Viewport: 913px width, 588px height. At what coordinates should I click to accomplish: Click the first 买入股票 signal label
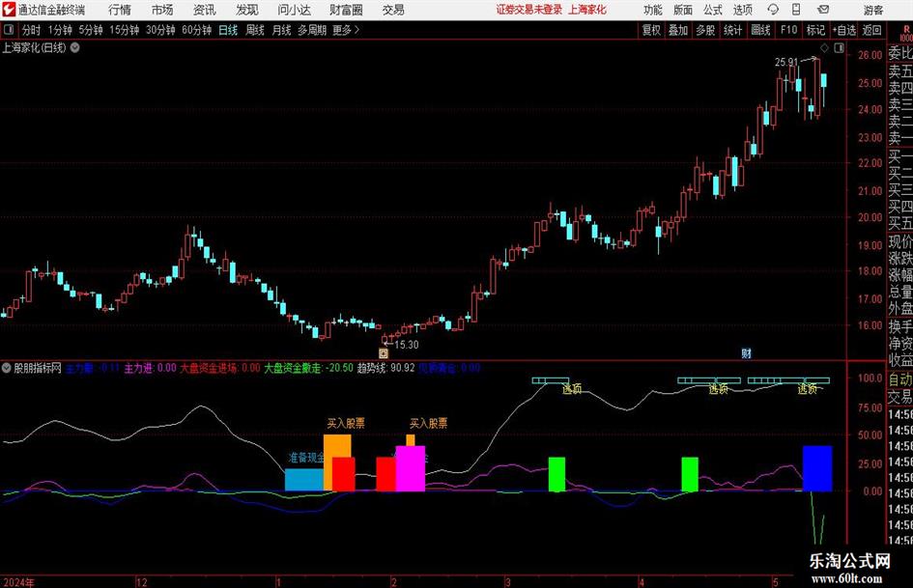pos(346,423)
